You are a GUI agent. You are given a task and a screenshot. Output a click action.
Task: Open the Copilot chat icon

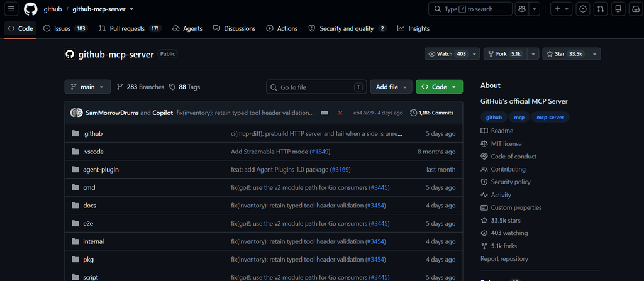[x=523, y=9]
